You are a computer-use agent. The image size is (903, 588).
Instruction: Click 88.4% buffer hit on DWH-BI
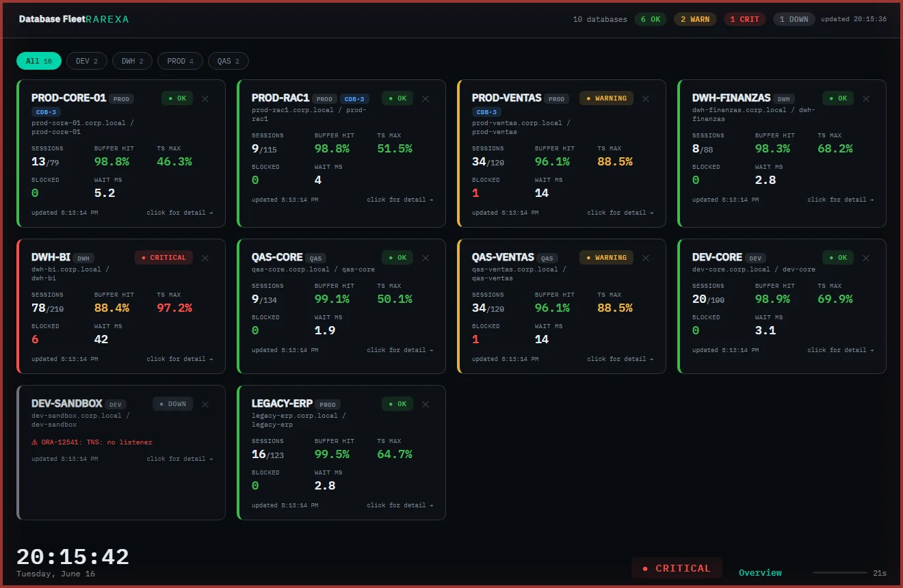point(112,308)
